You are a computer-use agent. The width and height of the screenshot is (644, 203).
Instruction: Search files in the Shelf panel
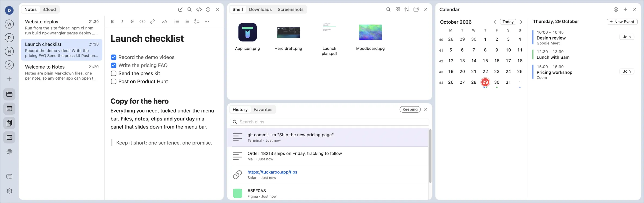388,9
